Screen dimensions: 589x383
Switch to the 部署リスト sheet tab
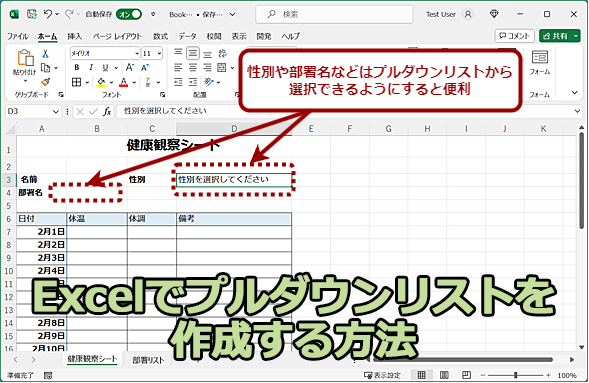pos(148,360)
